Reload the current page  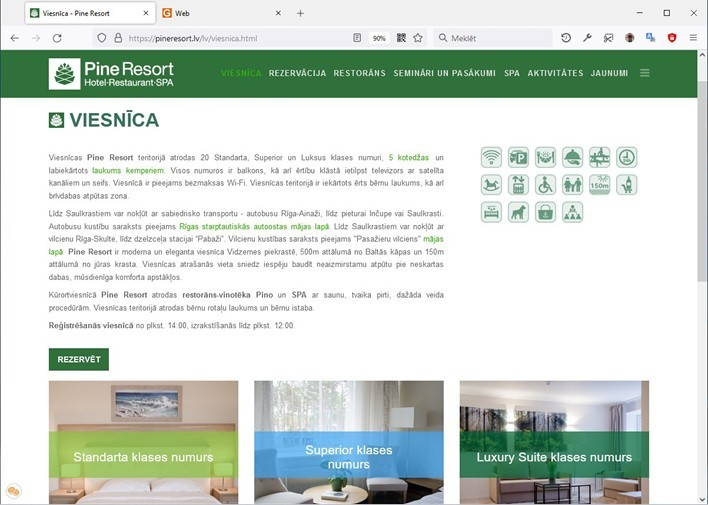click(57, 38)
